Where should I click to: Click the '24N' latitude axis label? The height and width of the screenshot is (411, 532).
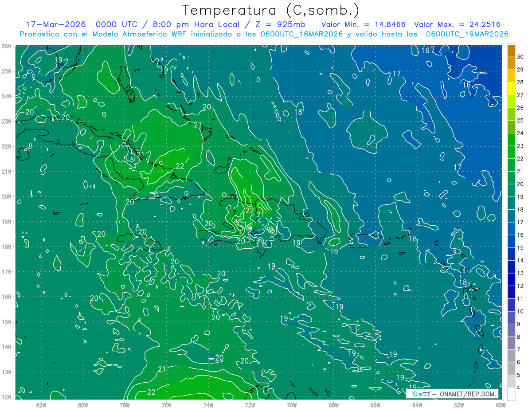tap(7, 96)
